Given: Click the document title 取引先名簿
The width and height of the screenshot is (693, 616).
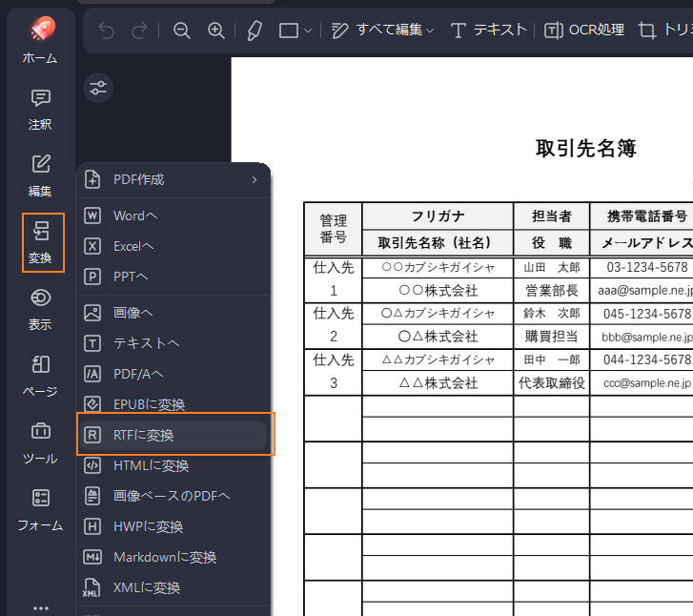Looking at the screenshot, I should pyautogui.click(x=586, y=149).
